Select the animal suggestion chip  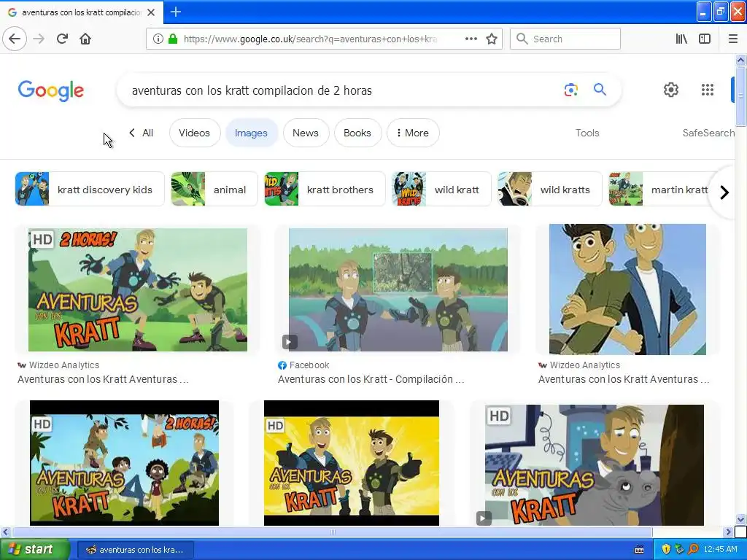click(x=214, y=189)
